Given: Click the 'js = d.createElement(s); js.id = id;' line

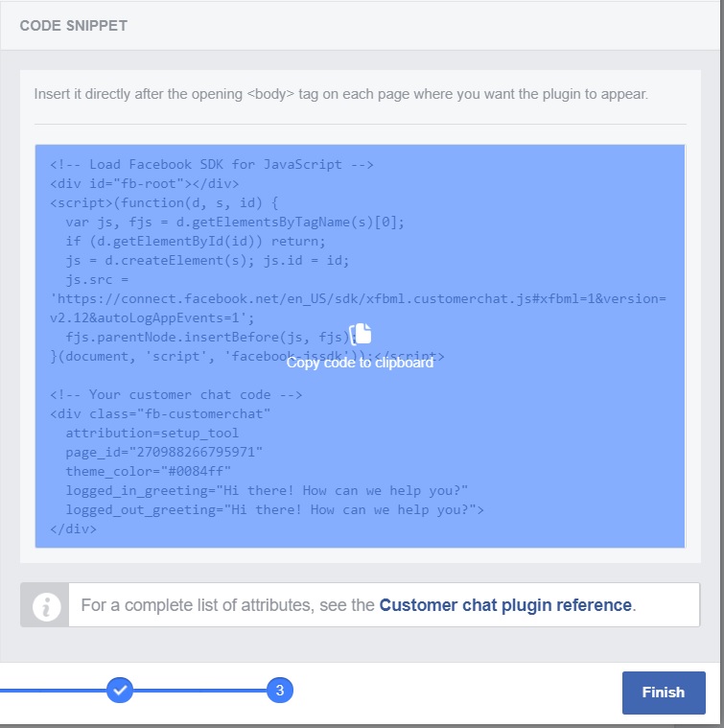Looking at the screenshot, I should tap(207, 260).
